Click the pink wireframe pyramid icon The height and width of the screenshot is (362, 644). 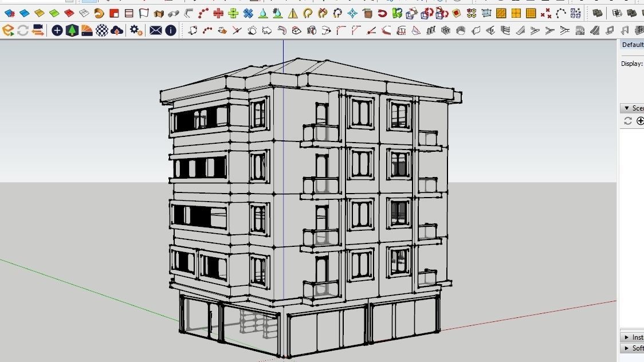[x=416, y=30]
